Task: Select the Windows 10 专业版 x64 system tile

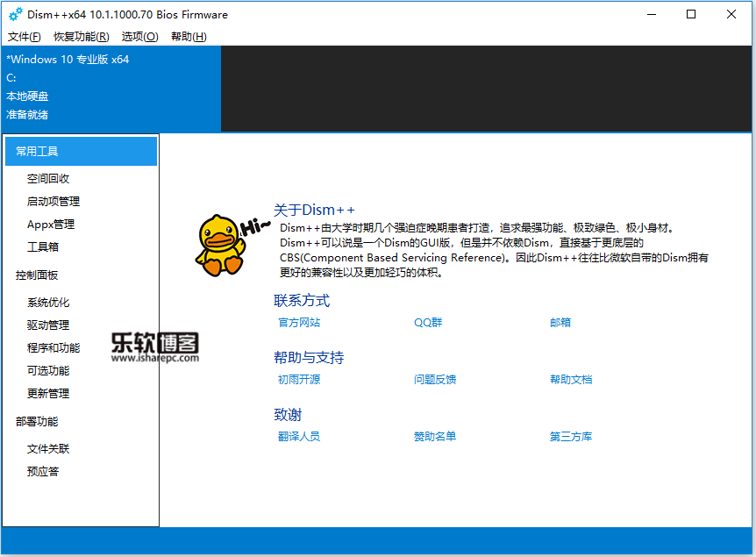Action: pyautogui.click(x=111, y=89)
